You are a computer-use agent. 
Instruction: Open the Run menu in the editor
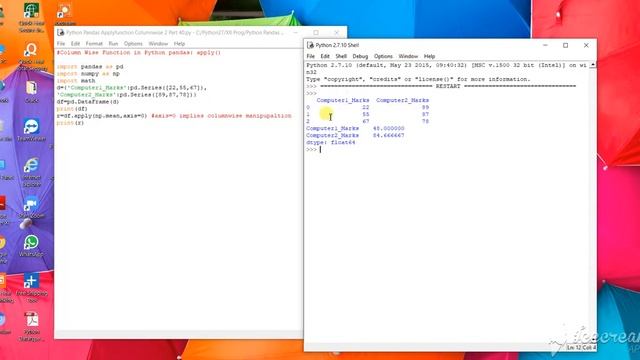(x=113, y=44)
